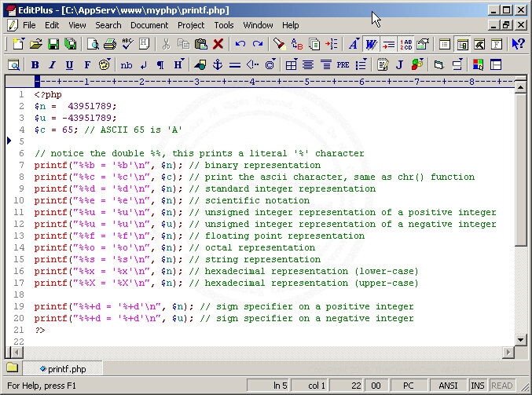Click 'ln 5' in the status bar
532x395 pixels.
pyautogui.click(x=280, y=386)
